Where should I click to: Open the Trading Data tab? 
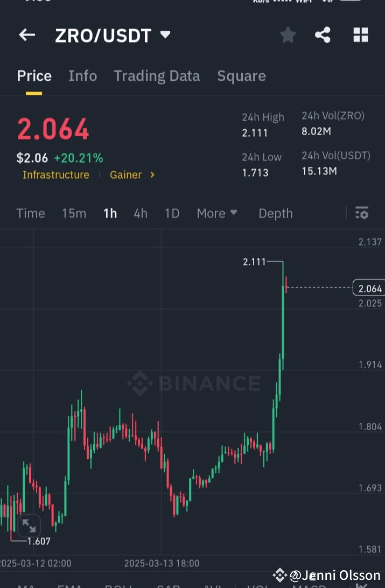(157, 76)
